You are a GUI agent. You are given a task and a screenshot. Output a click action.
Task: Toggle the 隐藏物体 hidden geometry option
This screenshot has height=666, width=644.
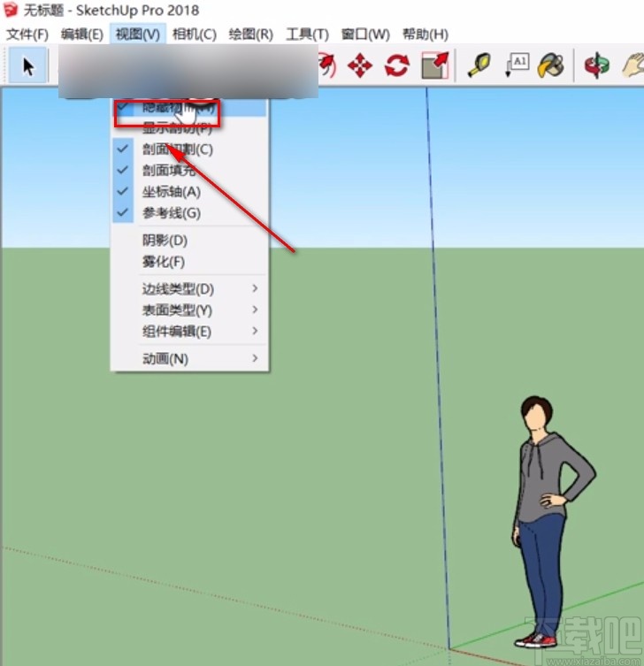[189, 108]
